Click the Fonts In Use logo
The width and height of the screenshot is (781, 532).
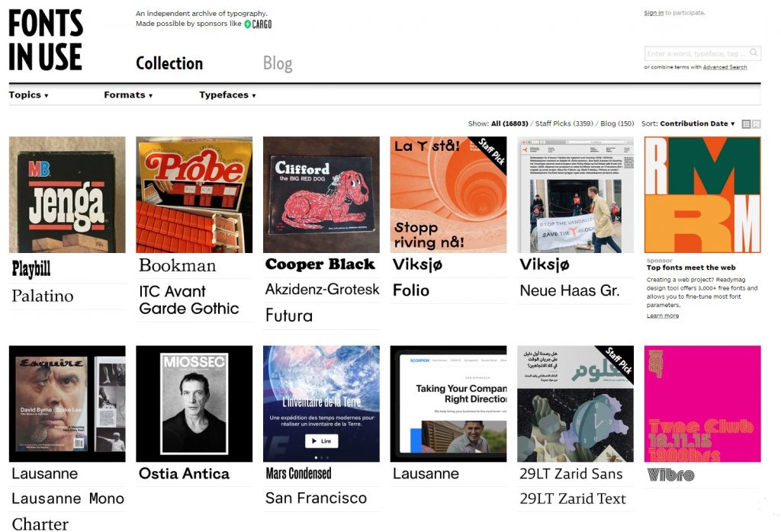pyautogui.click(x=46, y=40)
